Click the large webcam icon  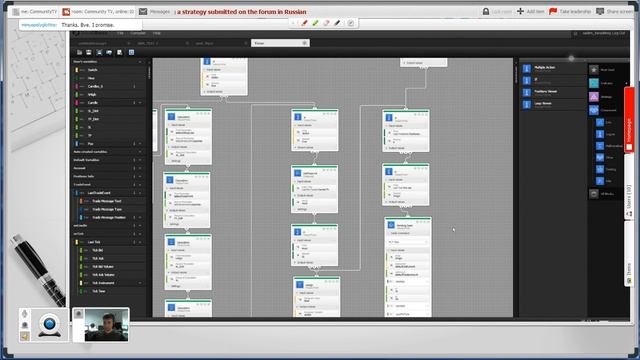pos(49,326)
